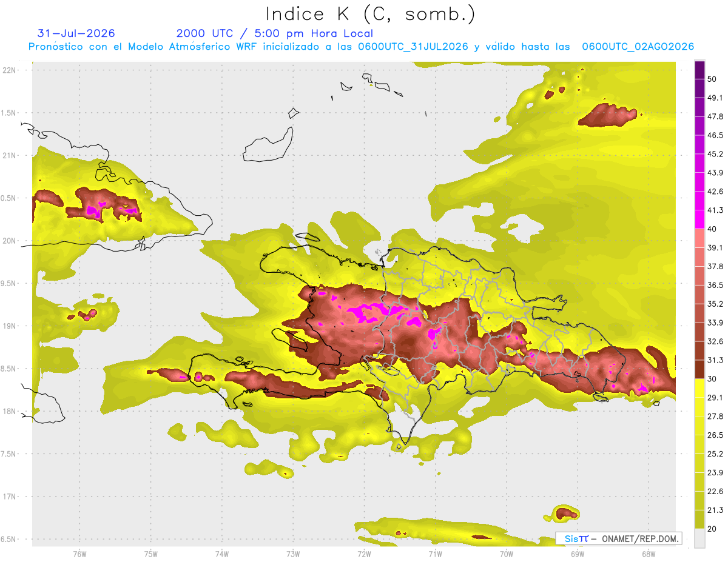Viewport: 728px width, 562px height.
Task: Click the longitude label '70W'
Action: click(506, 554)
